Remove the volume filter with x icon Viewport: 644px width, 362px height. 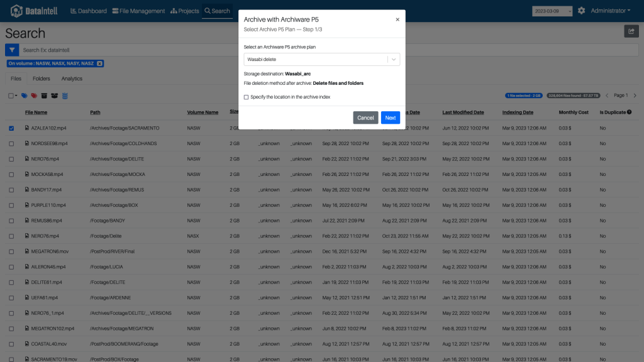click(99, 63)
